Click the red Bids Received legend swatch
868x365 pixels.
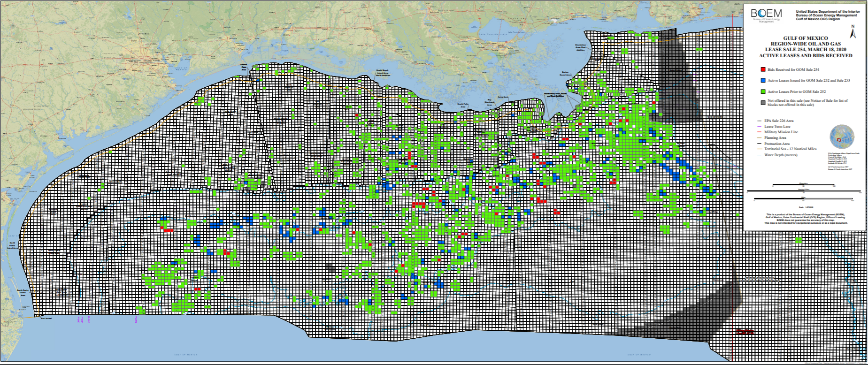763,69
